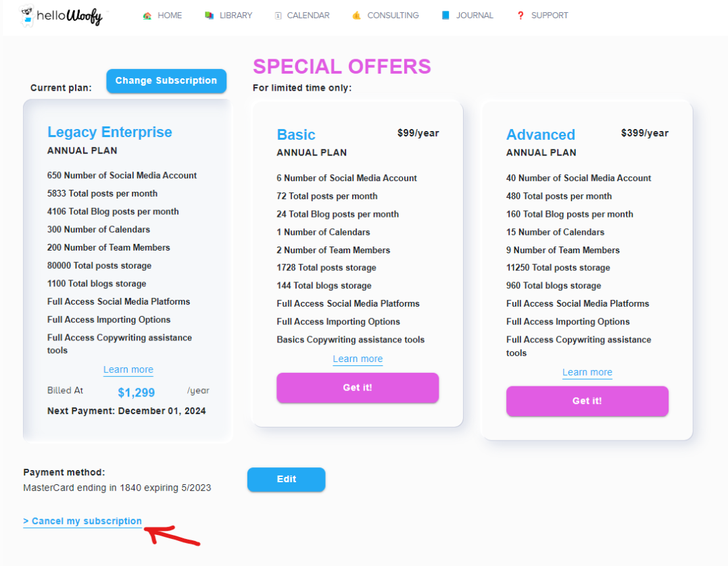Click the Support question mark icon

click(520, 16)
